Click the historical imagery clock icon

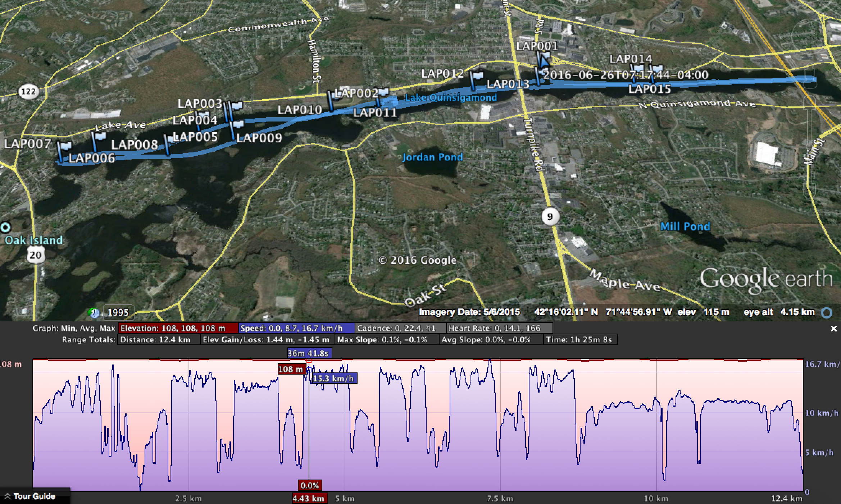[x=94, y=313]
